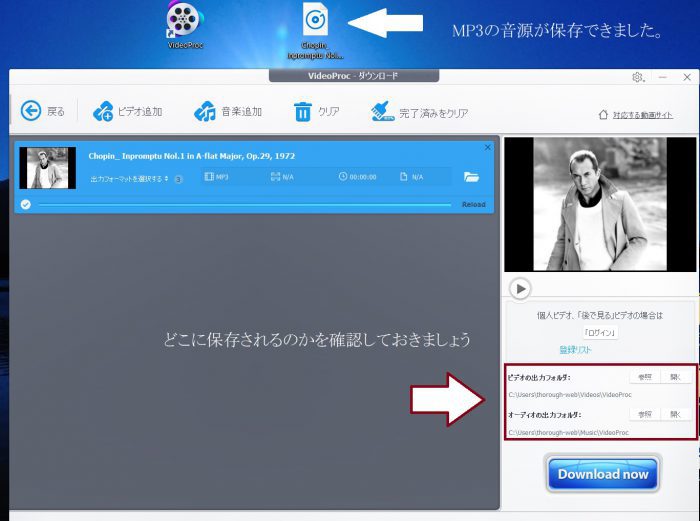Click 参照 for the video output folder

[645, 377]
